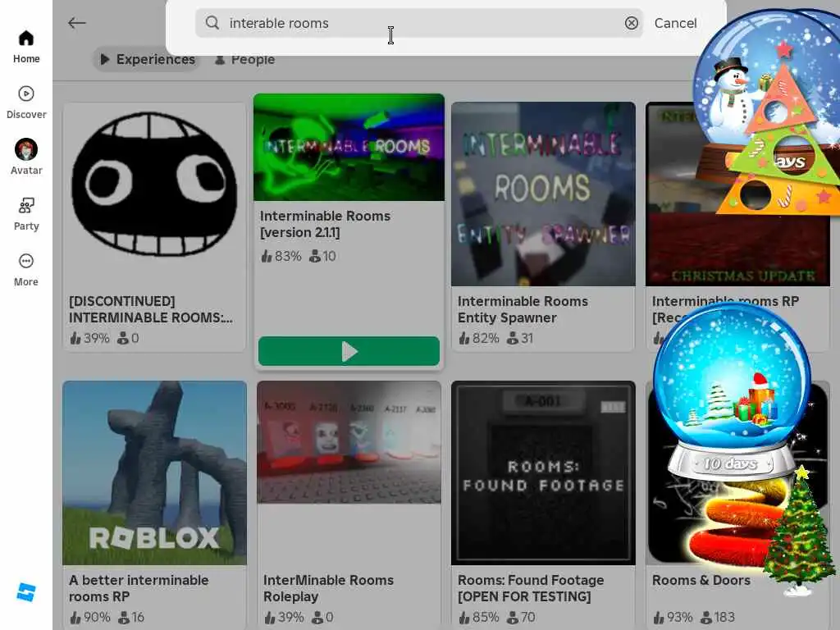Click the [DISCONTINUED] INTERMINABLE ROOMS title text
This screenshot has height=630, width=840.
tap(151, 309)
